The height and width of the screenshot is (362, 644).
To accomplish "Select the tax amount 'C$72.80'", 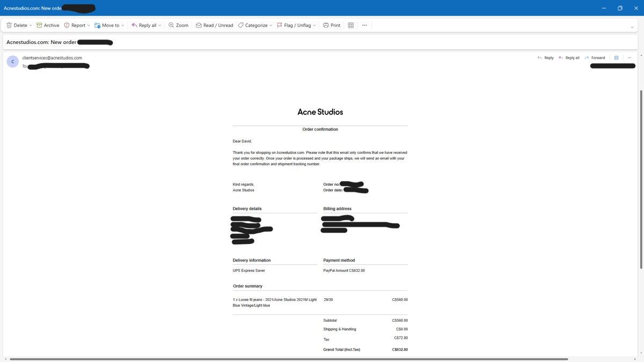I will 401,338.
